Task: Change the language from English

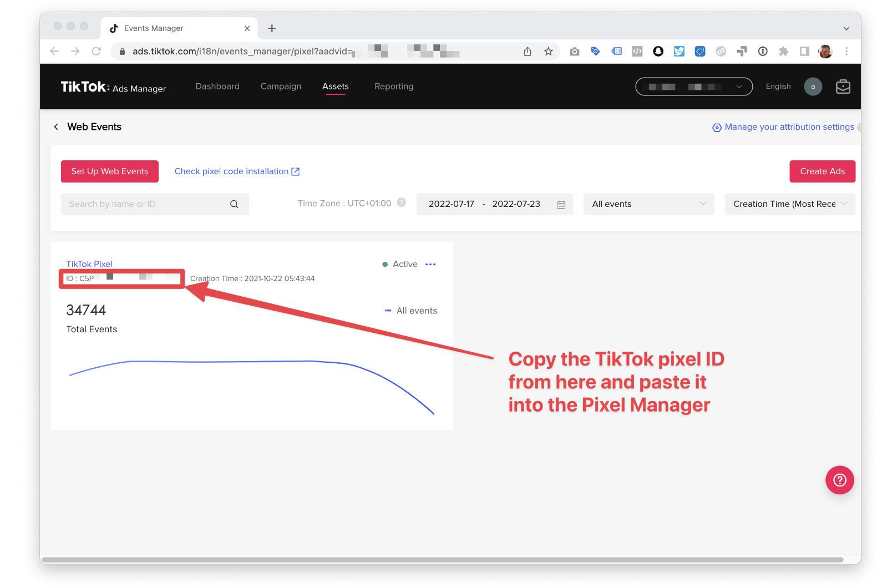Action: coord(778,87)
